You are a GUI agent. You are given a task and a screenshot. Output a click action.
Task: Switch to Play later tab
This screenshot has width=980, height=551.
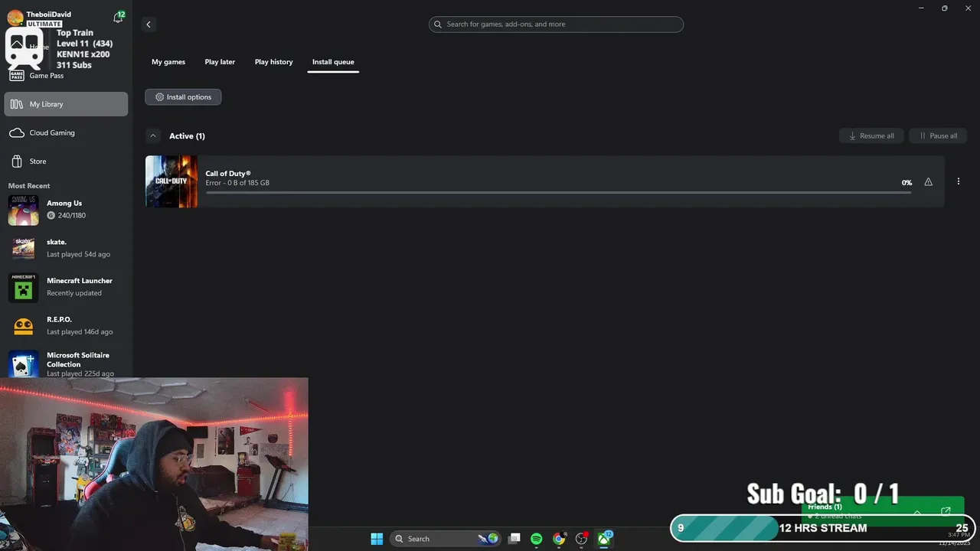tap(220, 62)
